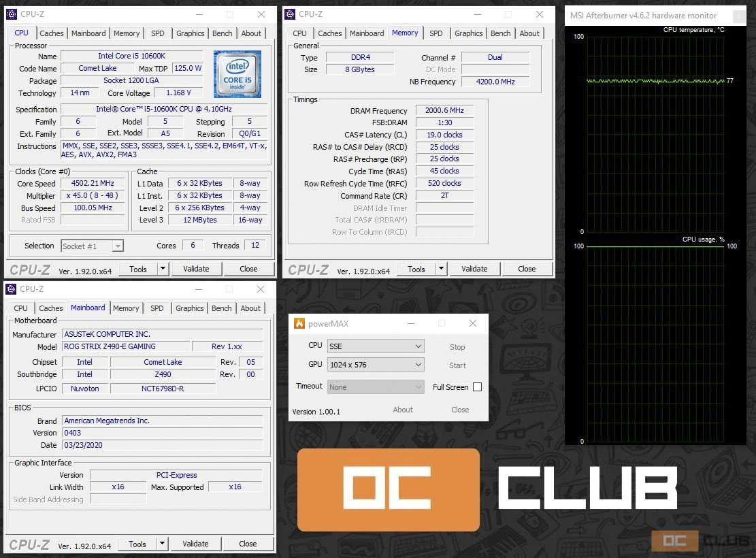Open the Bench tab in the motherboard info window
This screenshot has width=756, height=558.
pyautogui.click(x=221, y=308)
